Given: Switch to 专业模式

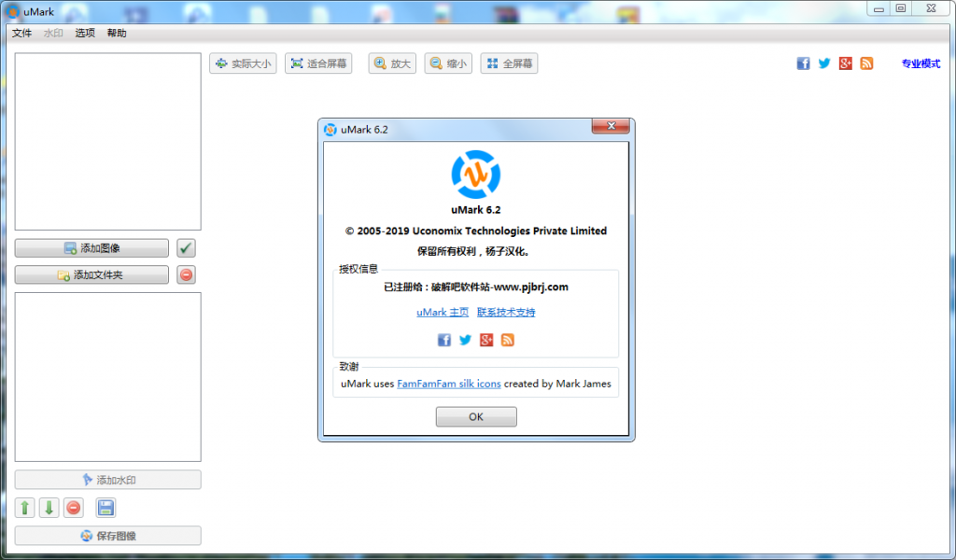Looking at the screenshot, I should coord(921,63).
